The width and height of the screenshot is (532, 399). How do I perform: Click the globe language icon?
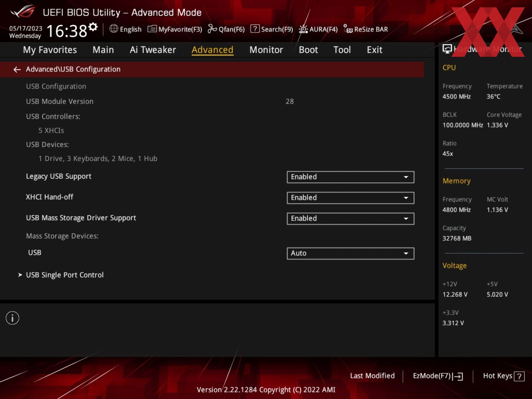114,29
